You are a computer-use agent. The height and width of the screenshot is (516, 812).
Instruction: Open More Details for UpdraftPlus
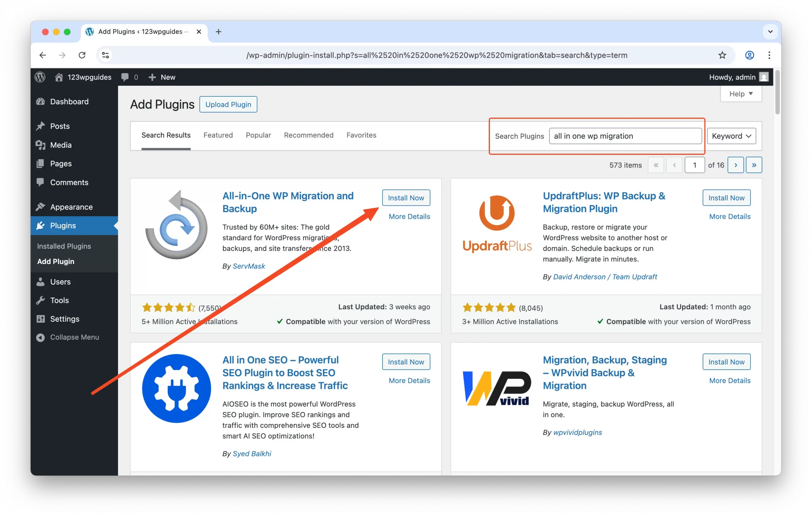coord(730,216)
